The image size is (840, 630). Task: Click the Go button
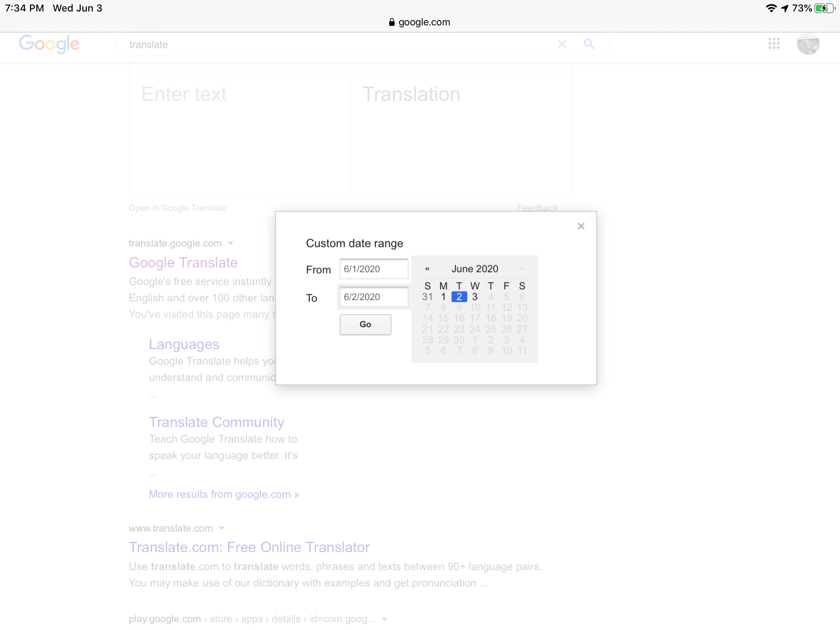pos(365,324)
